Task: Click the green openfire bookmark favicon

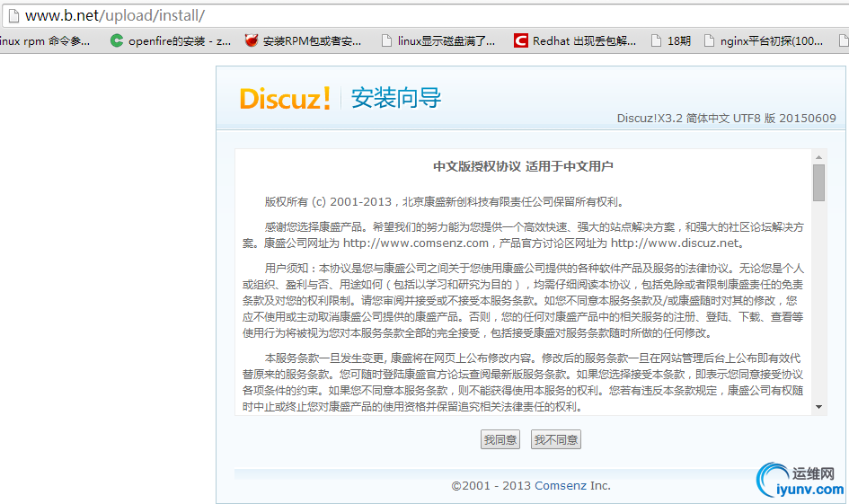Action: [x=117, y=40]
